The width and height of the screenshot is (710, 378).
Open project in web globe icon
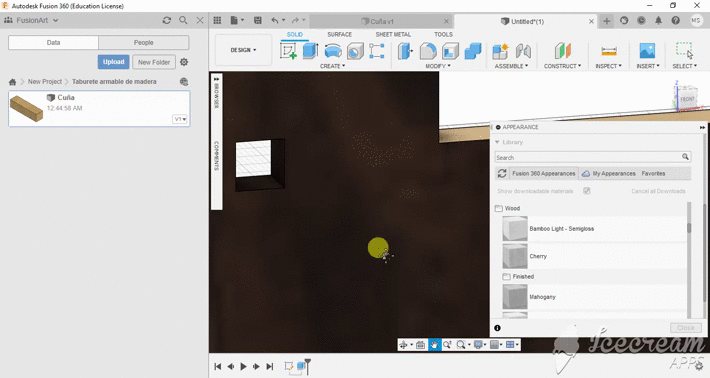pos(184,82)
